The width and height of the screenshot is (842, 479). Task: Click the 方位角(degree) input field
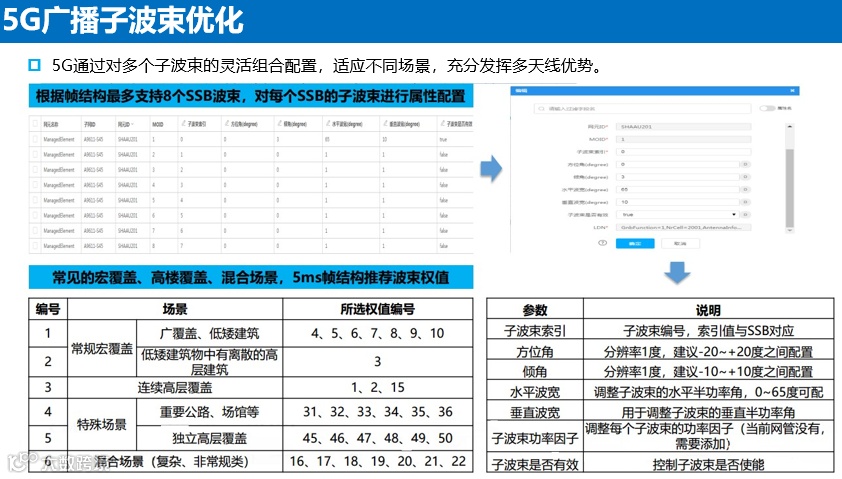click(x=678, y=164)
